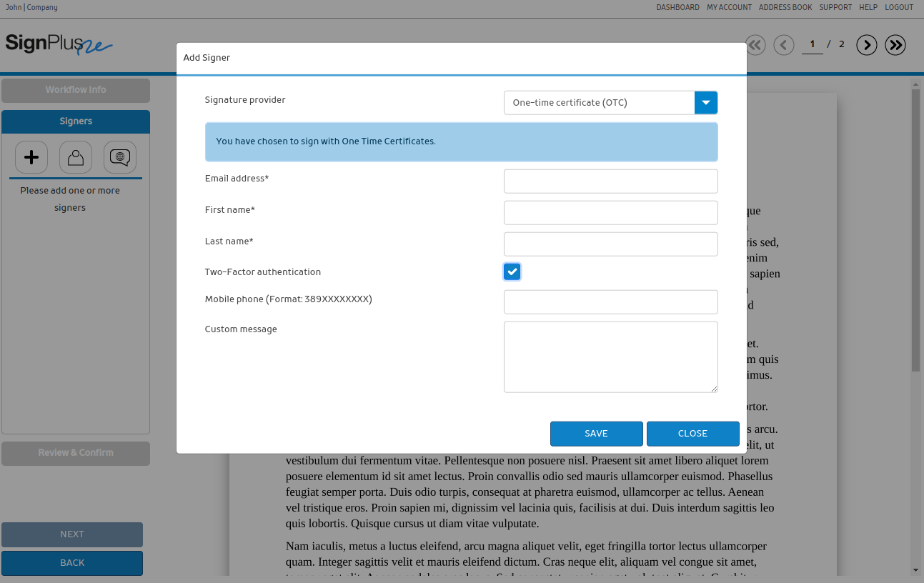The width and height of the screenshot is (924, 583).
Task: Uncheck Two-Factor authentication checkbox
Action: click(512, 271)
